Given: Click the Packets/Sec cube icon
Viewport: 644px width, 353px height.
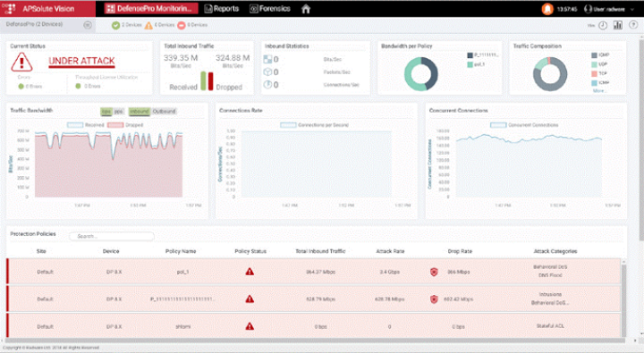Looking at the screenshot, I should [267, 71].
